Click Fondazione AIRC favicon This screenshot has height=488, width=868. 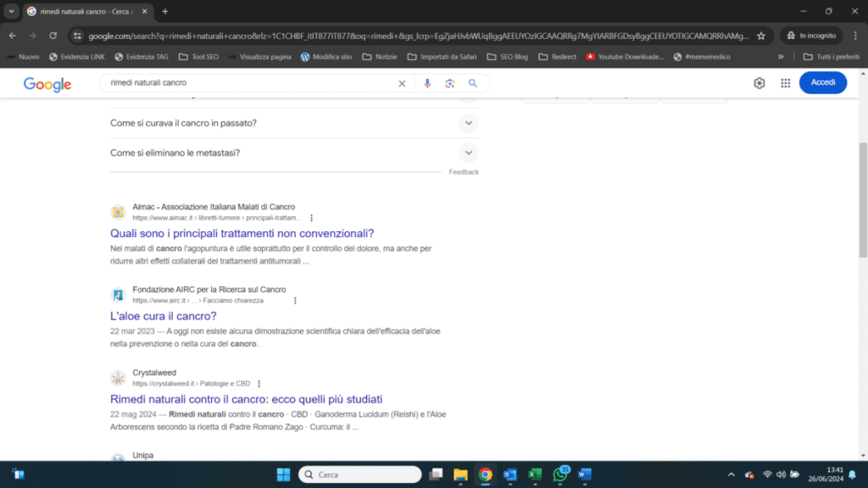coord(118,295)
